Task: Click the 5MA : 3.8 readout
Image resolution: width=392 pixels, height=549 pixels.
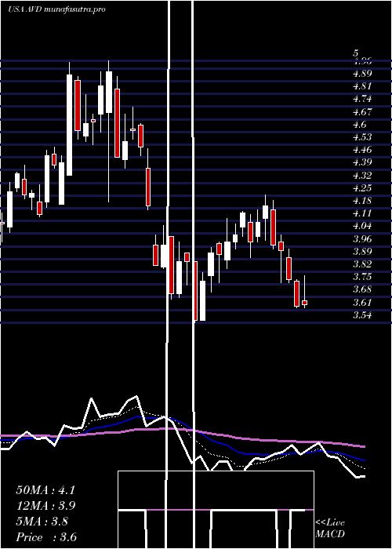Action: tap(42, 522)
